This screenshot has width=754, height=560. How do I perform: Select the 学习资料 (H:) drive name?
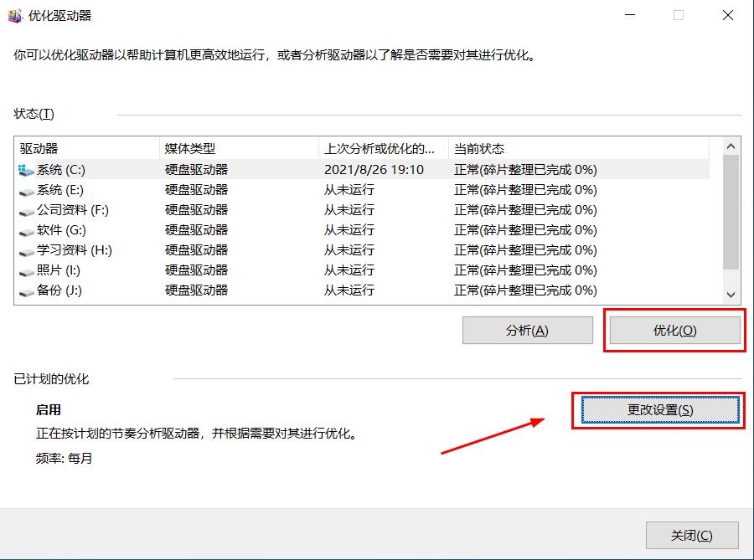click(x=75, y=250)
